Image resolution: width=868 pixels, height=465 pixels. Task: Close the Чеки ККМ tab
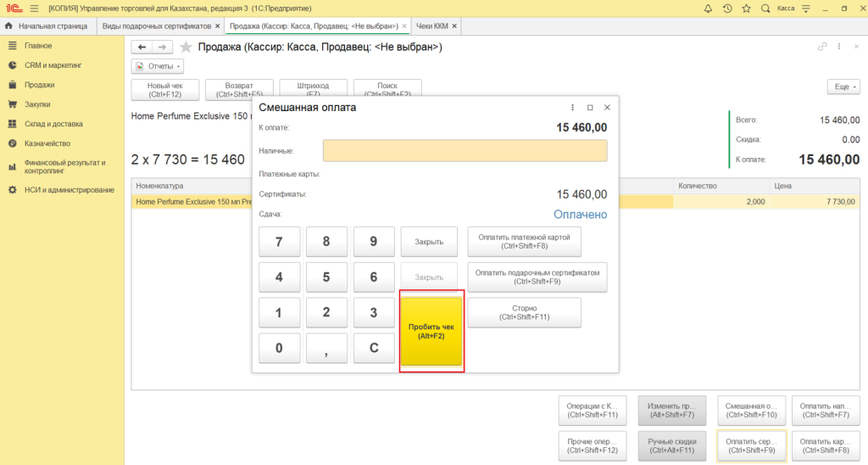[454, 26]
